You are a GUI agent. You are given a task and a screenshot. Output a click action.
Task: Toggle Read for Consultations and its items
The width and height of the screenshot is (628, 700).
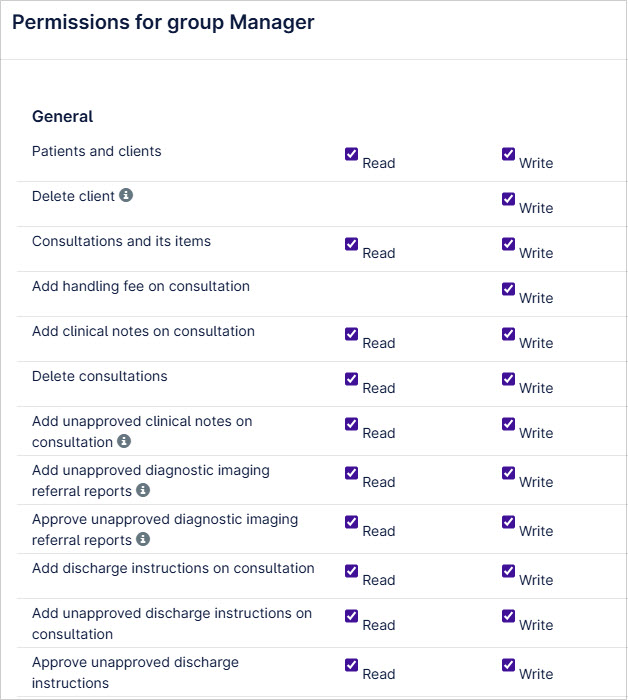pos(351,244)
